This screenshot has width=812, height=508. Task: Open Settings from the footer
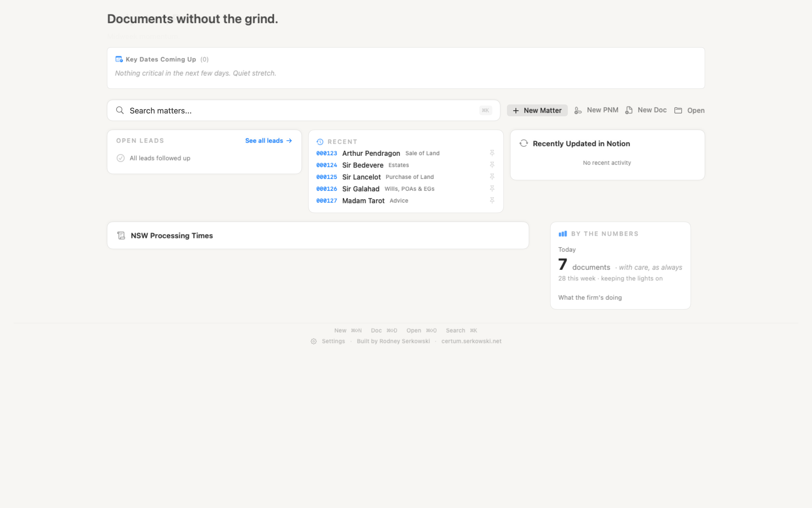pos(328,341)
